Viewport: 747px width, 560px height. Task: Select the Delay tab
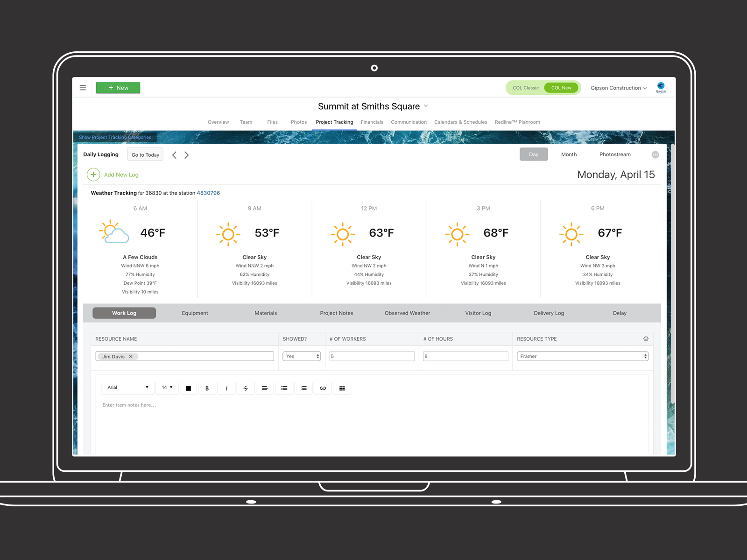[620, 313]
